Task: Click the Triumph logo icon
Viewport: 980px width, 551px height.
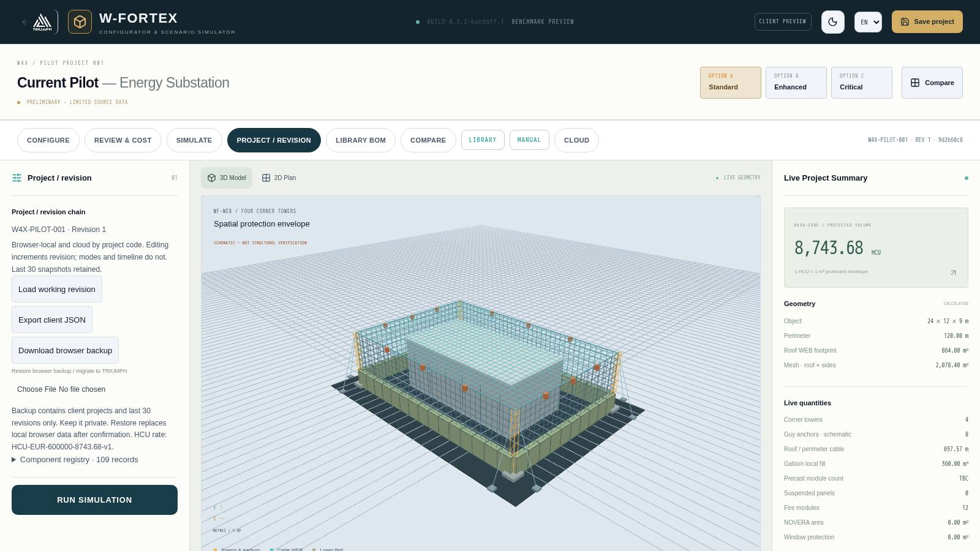Action: pyautogui.click(x=42, y=22)
